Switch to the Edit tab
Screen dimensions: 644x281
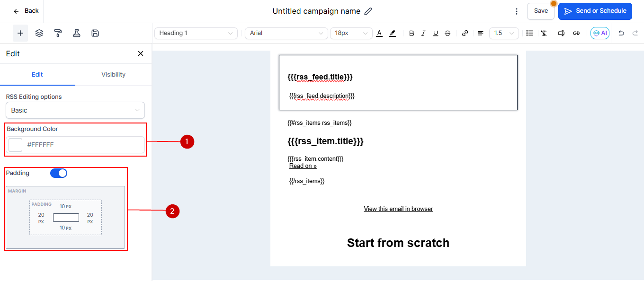[x=37, y=75]
